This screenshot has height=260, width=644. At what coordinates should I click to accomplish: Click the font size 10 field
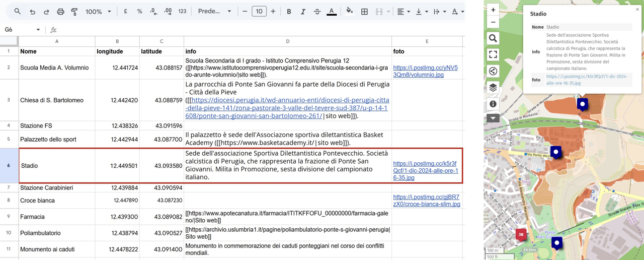(x=259, y=12)
